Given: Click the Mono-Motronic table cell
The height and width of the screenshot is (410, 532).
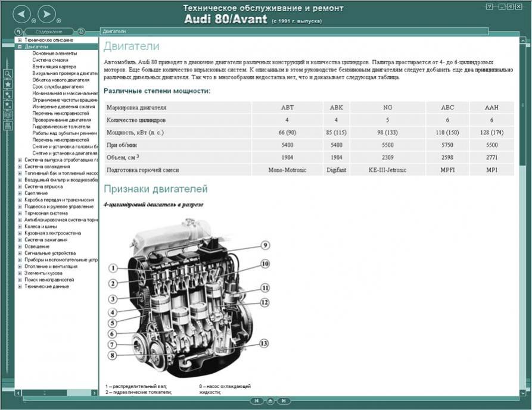Looking at the screenshot, I should pos(287,170).
